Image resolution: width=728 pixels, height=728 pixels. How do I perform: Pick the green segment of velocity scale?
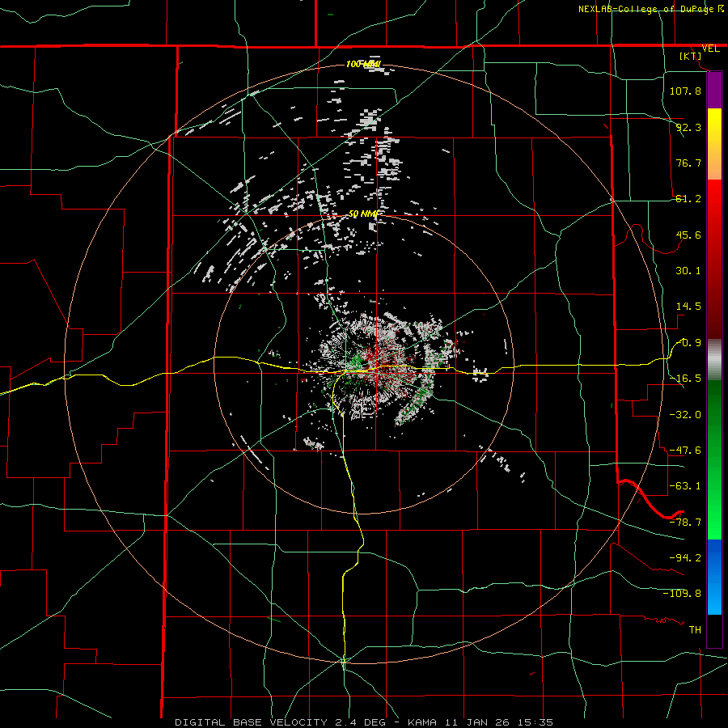(714, 459)
